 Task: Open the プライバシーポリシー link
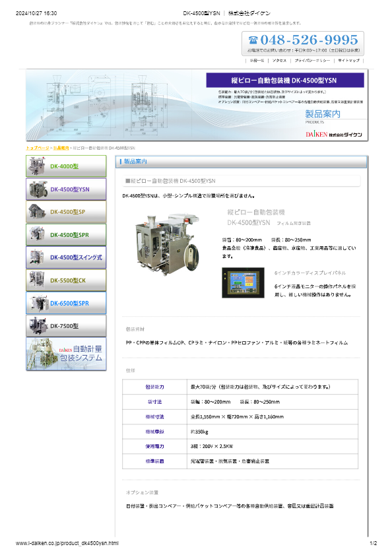point(312,61)
